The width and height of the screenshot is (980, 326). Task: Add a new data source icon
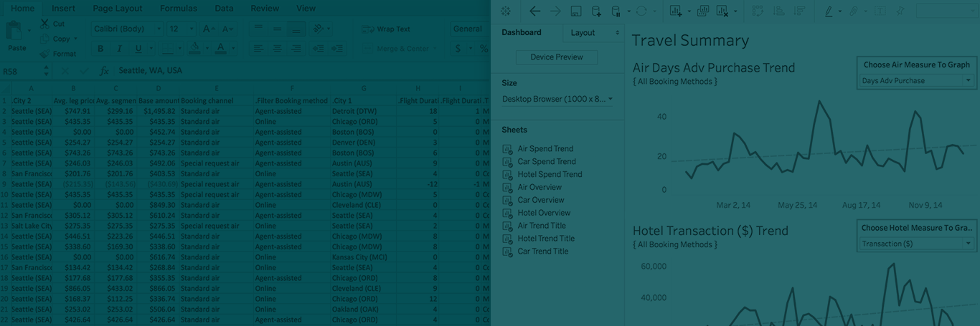pos(596,11)
